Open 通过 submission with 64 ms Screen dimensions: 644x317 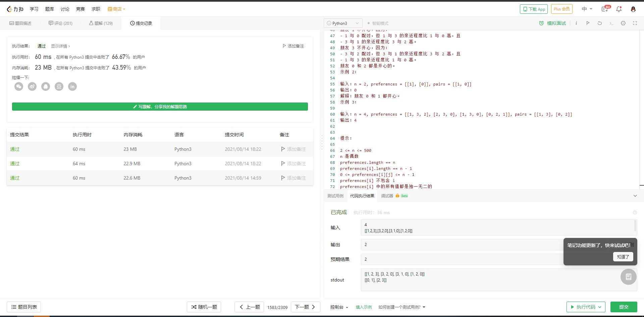tap(15, 164)
